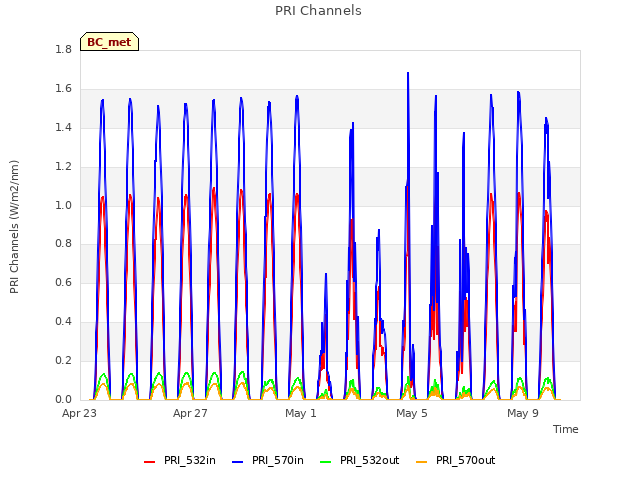Toggle the PRI_532in legend entry
This screenshot has height=480, width=640.
(x=180, y=461)
